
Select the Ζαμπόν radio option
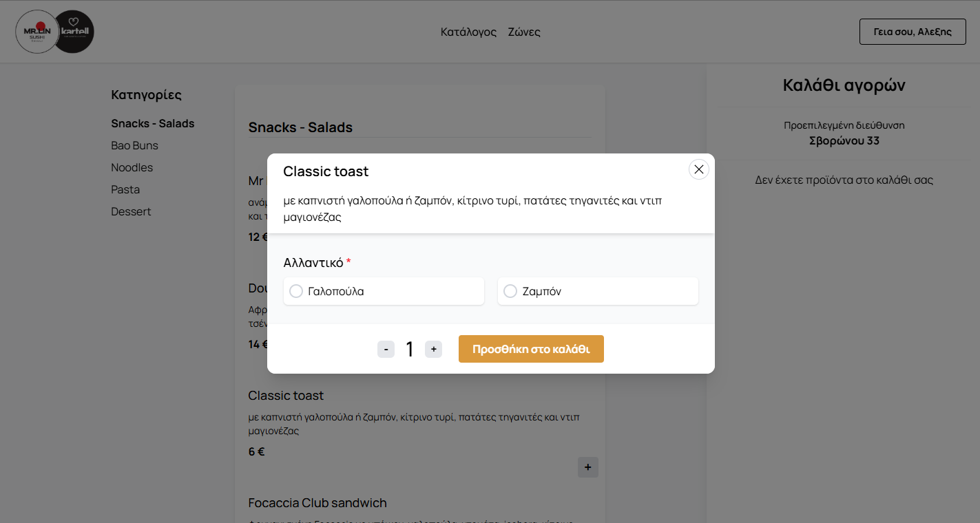tap(510, 291)
